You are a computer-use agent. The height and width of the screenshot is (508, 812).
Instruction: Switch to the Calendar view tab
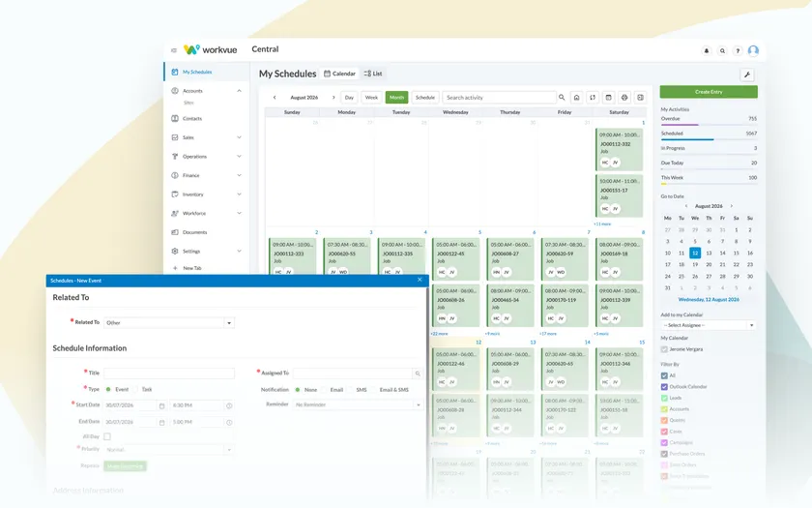click(339, 74)
